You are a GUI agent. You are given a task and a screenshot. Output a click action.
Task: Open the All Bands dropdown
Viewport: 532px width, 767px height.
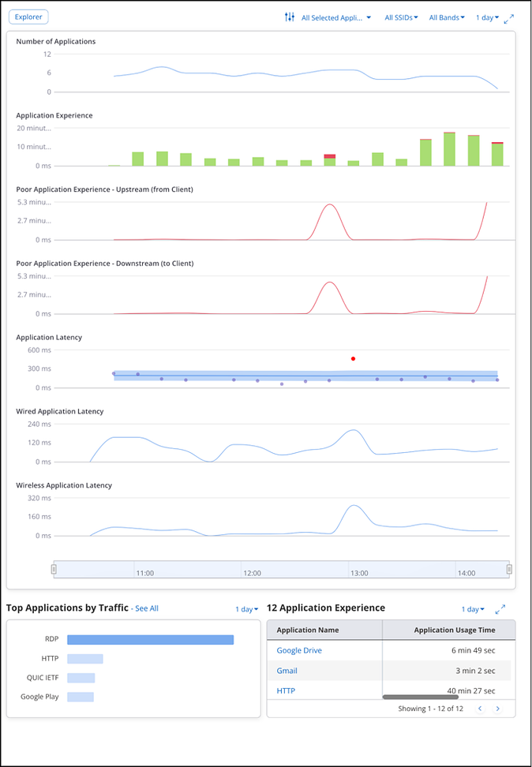coord(447,17)
